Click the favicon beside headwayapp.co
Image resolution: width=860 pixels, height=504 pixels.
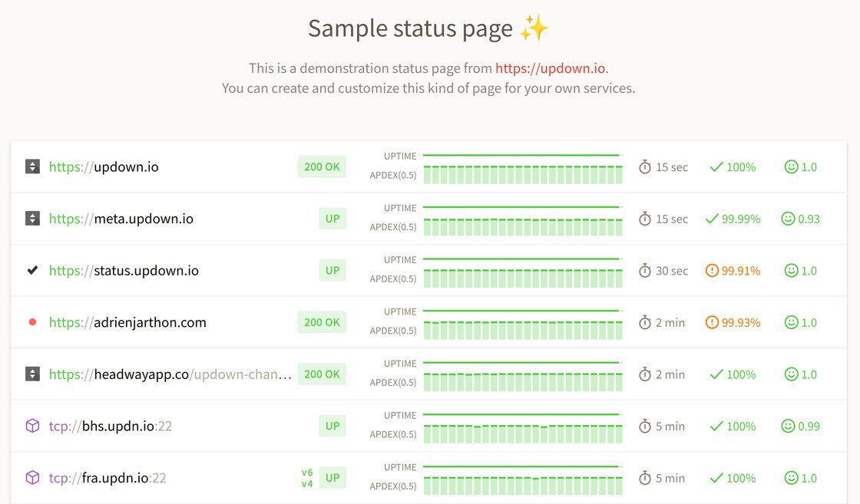tap(32, 374)
